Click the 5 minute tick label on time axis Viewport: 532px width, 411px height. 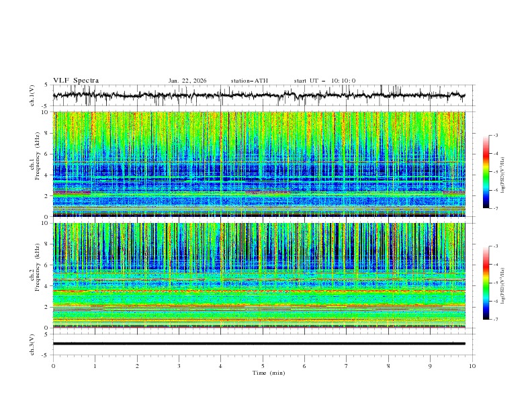[x=263, y=366]
